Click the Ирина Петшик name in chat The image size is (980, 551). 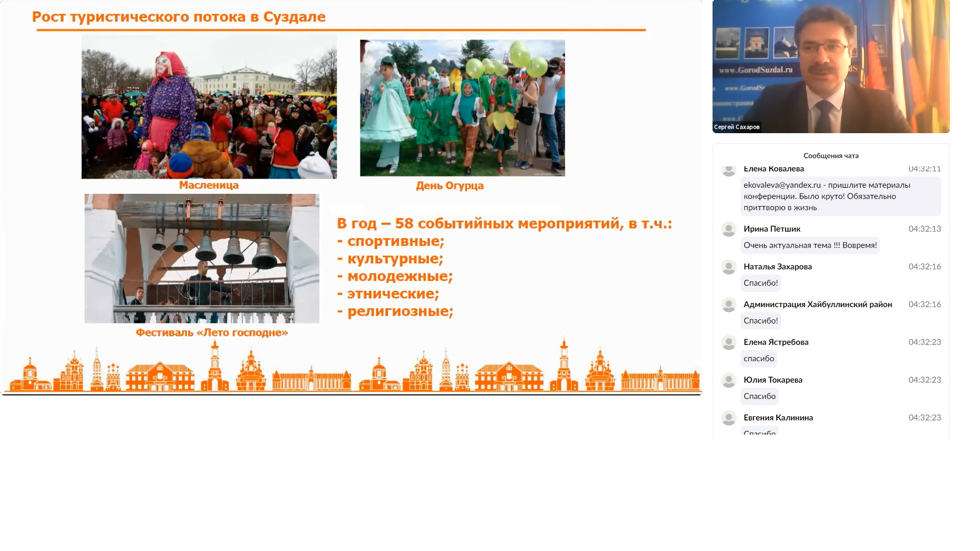click(x=772, y=229)
